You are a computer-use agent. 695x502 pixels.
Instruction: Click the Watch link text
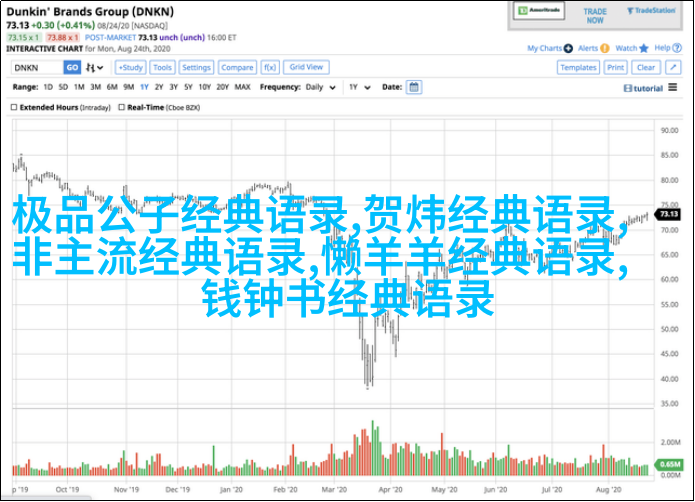(626, 48)
